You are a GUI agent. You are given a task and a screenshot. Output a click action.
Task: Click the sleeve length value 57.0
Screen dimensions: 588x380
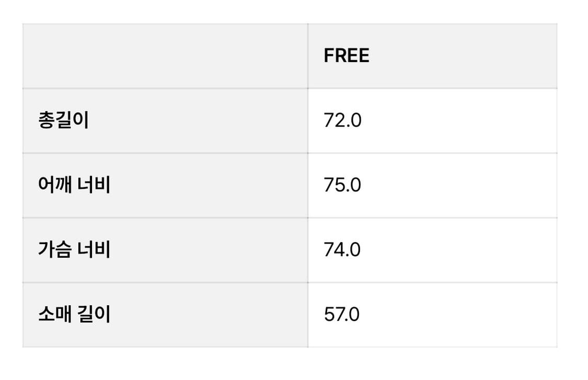click(x=342, y=315)
